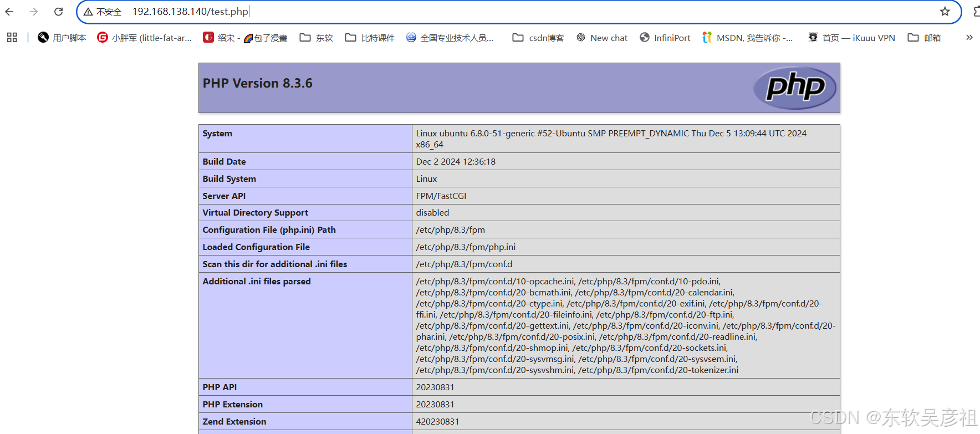Open the 全国专业技术人员 bookmark

[x=450, y=38]
